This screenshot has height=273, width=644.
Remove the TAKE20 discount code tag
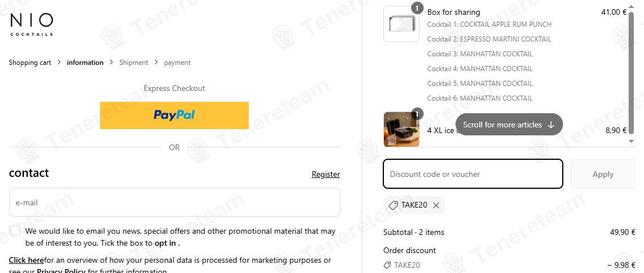(x=436, y=205)
